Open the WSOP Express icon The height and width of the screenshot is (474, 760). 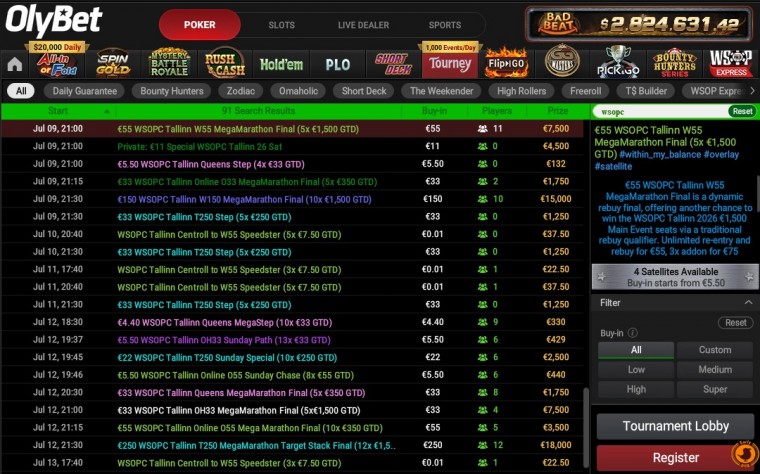click(x=731, y=63)
